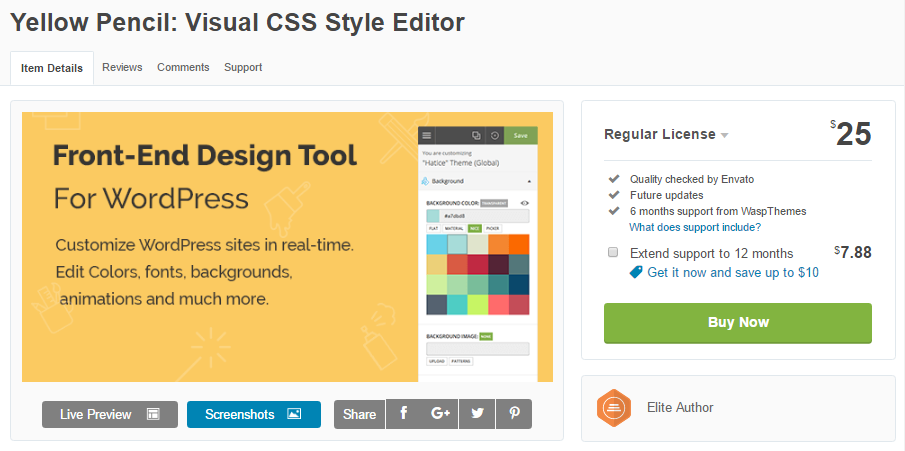The image size is (905, 451).
Task: Toggle the eye icon next to Background Color
Action: pyautogui.click(x=525, y=203)
